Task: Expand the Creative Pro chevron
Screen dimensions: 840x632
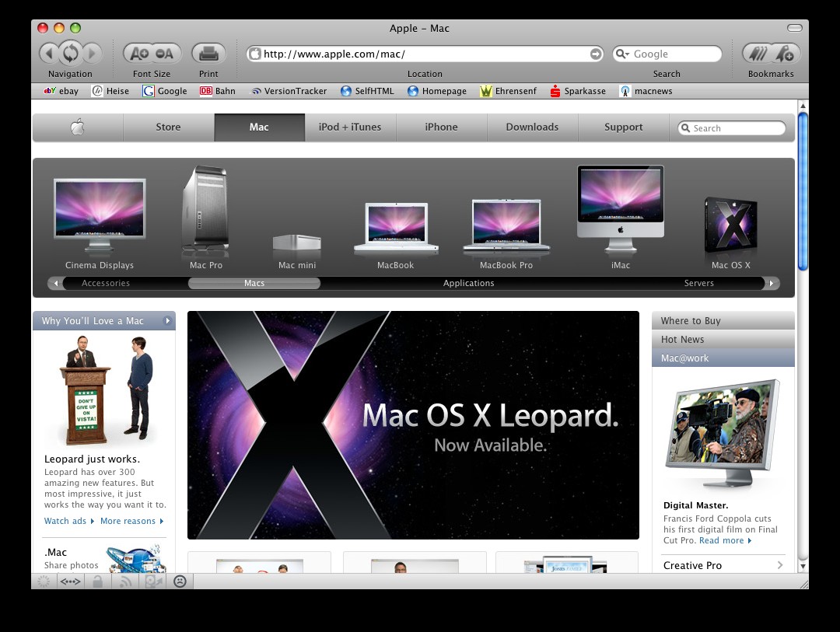Action: click(x=780, y=565)
